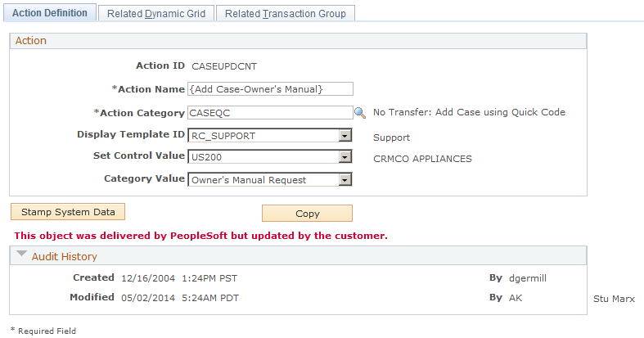Image resolution: width=644 pixels, height=338 pixels.
Task: Switch to the Action Definition tab
Action: [x=50, y=13]
